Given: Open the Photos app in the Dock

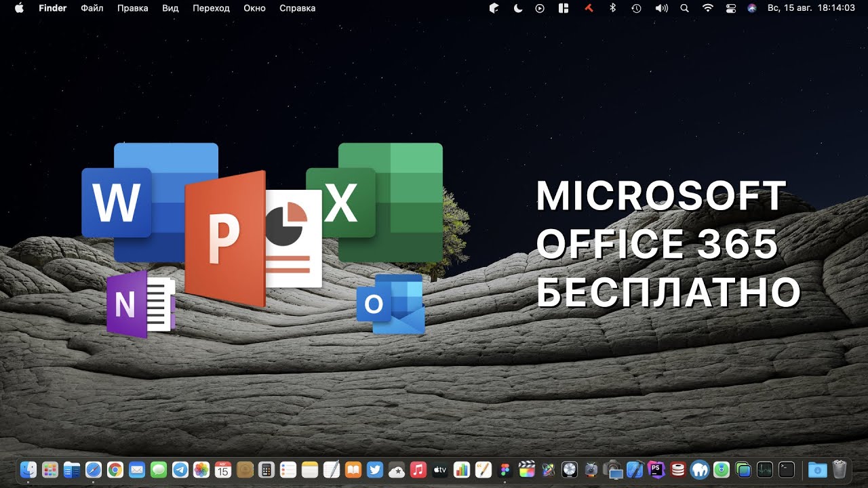Looking at the screenshot, I should pos(201,469).
